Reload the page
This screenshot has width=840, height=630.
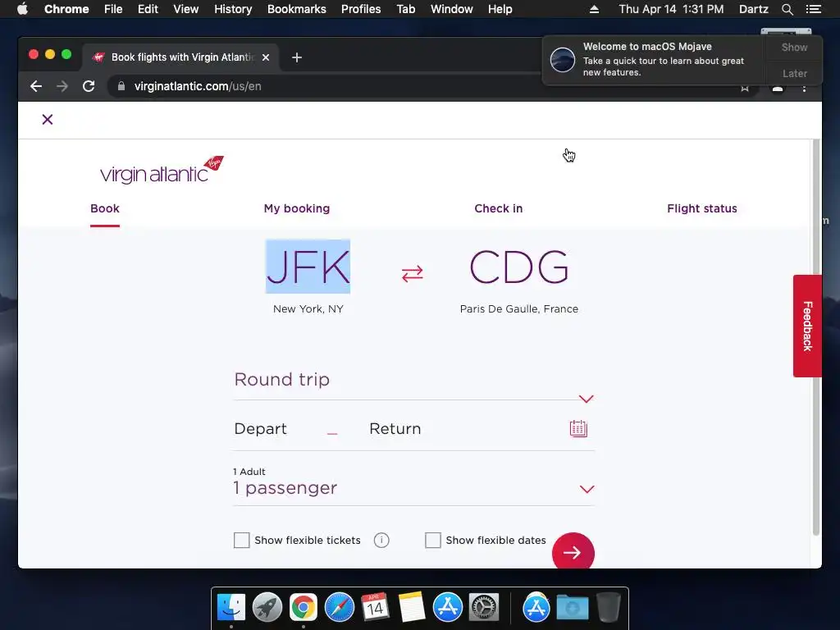pos(89,86)
